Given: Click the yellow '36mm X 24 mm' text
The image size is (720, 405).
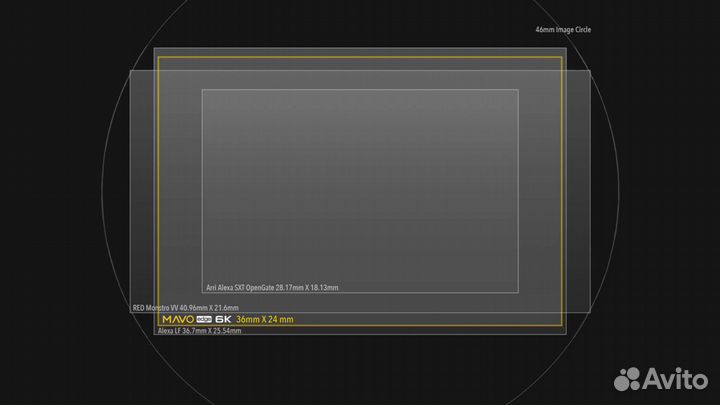Looking at the screenshot, I should pos(264,320).
